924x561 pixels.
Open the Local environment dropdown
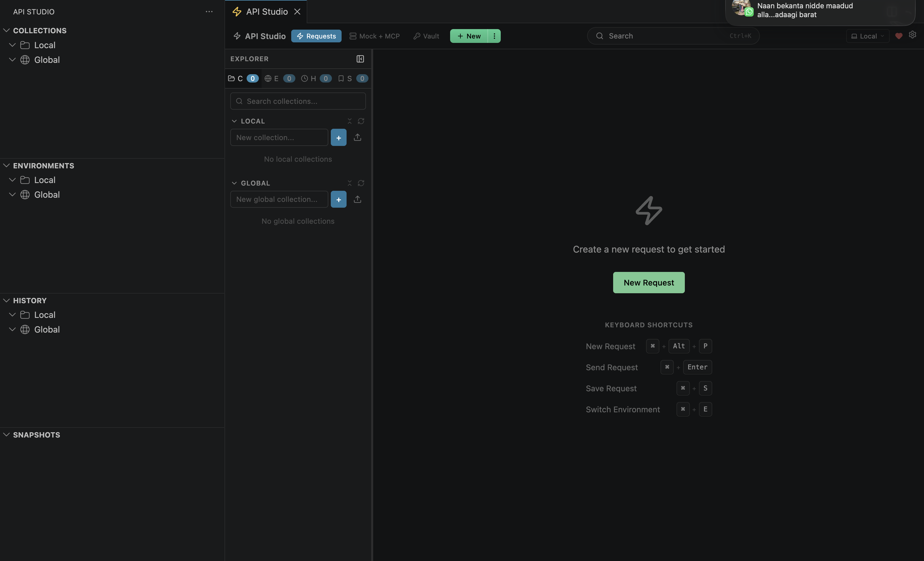868,36
